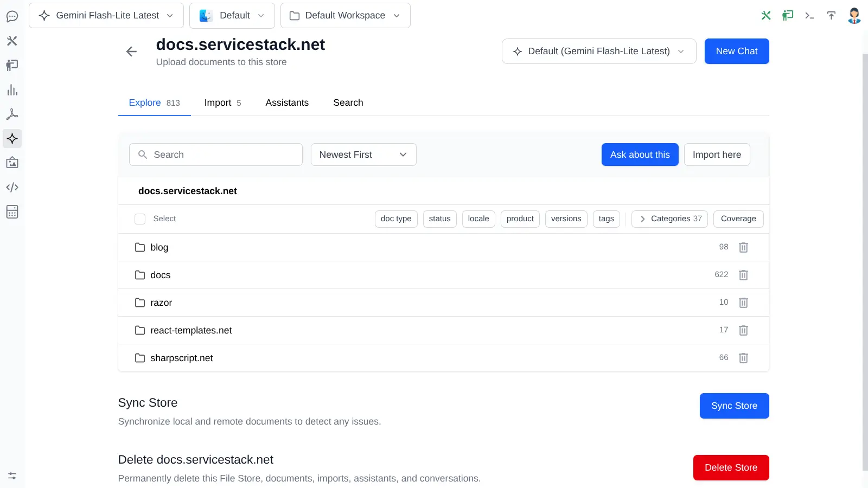Expand the Categories 37 filter
868x488 pixels.
tap(669, 219)
